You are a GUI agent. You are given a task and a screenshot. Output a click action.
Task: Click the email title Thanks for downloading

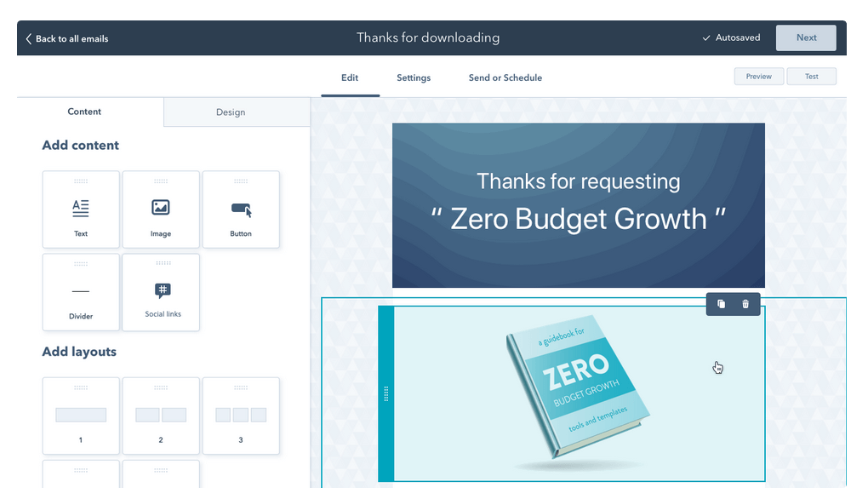428,37
